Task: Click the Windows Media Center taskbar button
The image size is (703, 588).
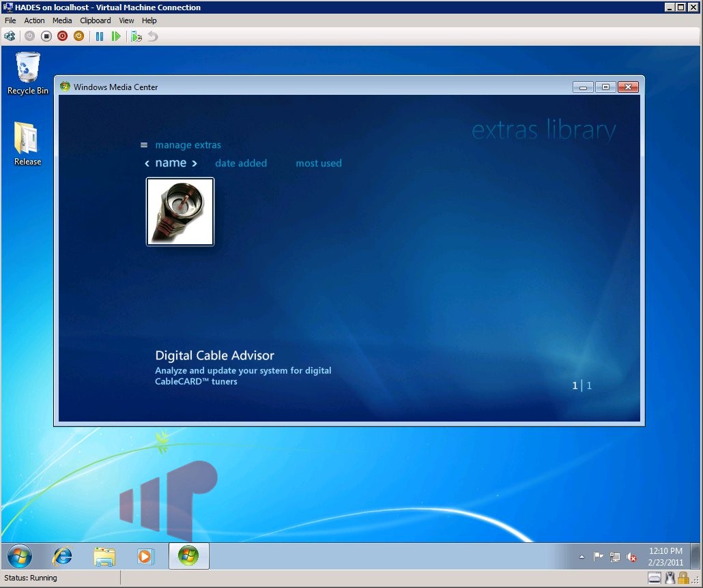Action: click(x=189, y=556)
